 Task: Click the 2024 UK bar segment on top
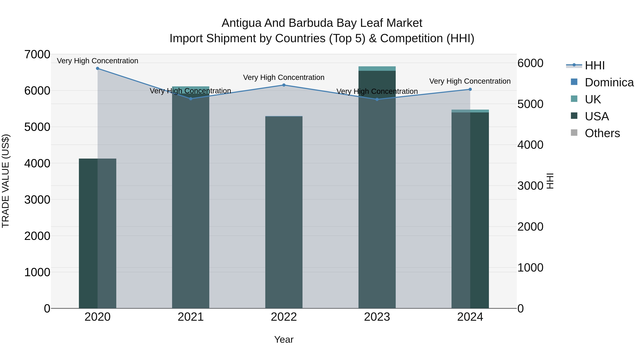click(470, 111)
